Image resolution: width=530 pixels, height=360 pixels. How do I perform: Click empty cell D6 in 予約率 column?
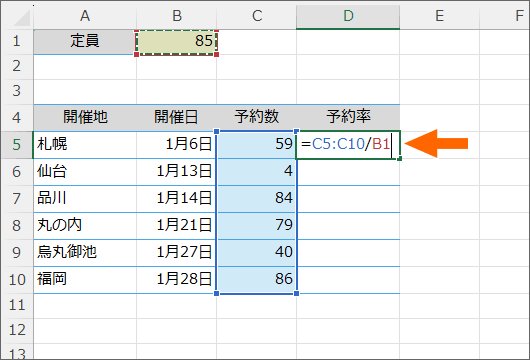click(348, 172)
